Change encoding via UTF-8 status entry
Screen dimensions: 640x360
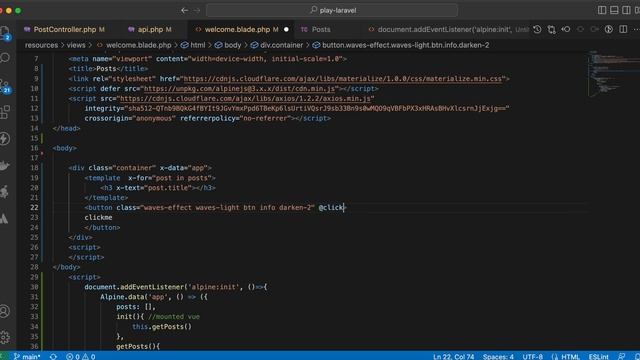tap(533, 356)
